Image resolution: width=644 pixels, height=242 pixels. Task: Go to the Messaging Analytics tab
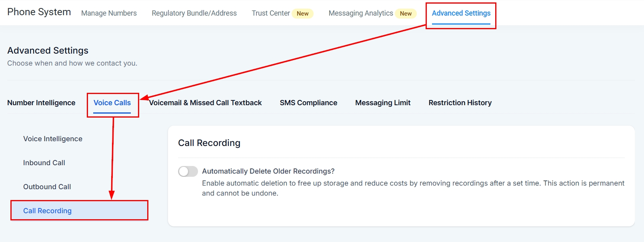click(x=360, y=13)
